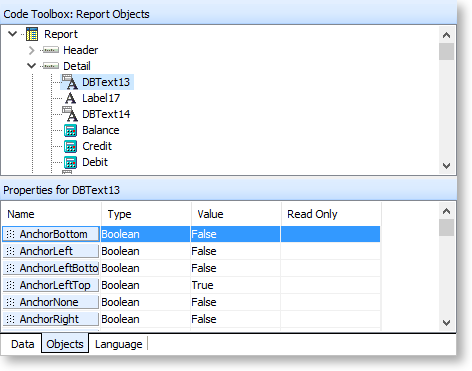Viewport: 472px width, 371px height.
Task: Select the DBText13 component icon
Action: [70, 82]
